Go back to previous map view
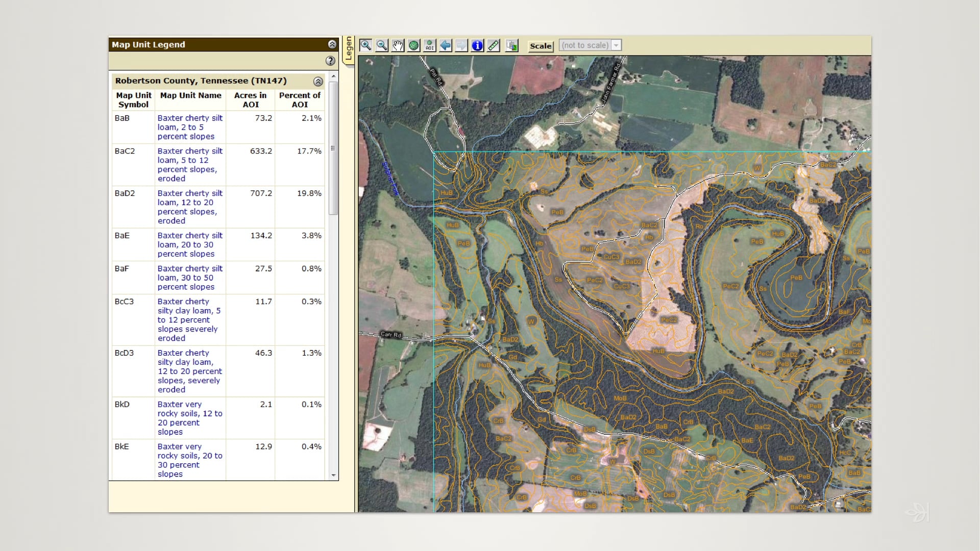 click(446, 45)
